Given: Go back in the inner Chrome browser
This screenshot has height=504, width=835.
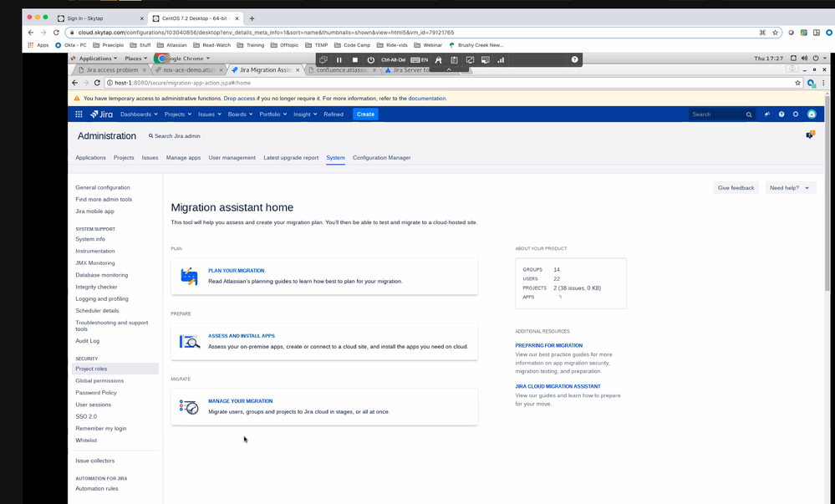Looking at the screenshot, I should coord(74,83).
